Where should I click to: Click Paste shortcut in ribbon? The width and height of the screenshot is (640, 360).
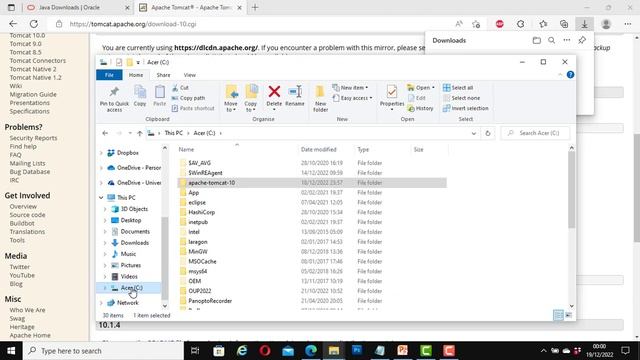(x=193, y=108)
